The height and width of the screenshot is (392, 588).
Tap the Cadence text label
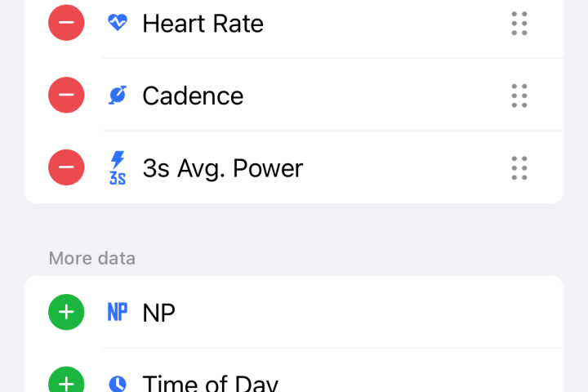coord(193,96)
